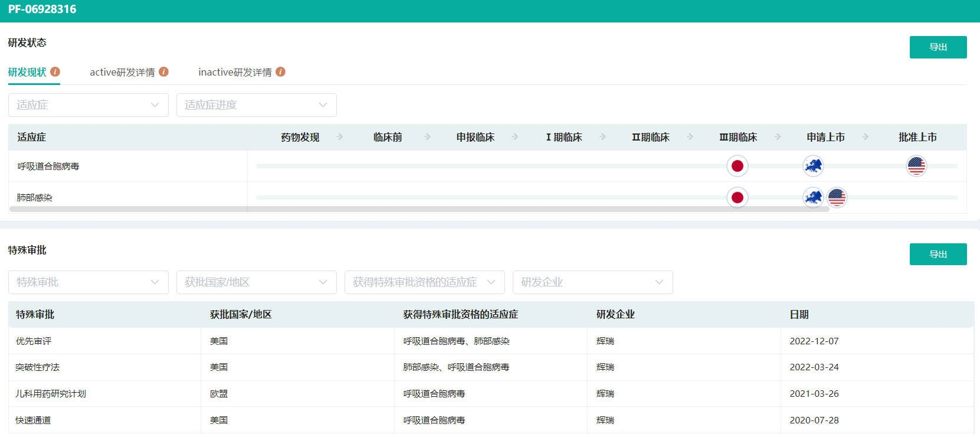Click EU flag in 呼吸道合胞病毒 row

pos(813,166)
